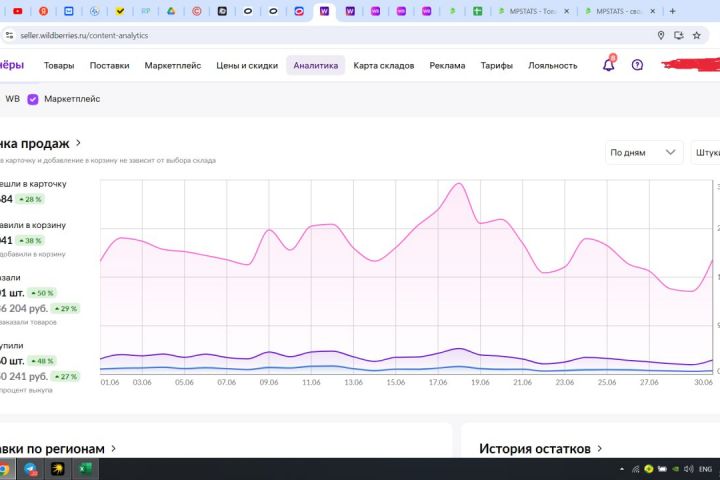Expand the regions section heading chevron

click(x=113, y=448)
